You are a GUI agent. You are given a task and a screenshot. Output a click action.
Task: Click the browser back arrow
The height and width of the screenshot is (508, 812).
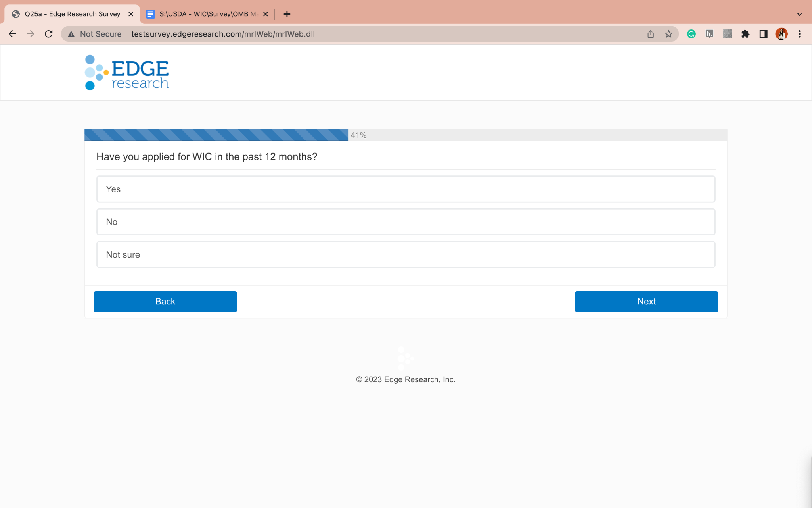(x=12, y=34)
